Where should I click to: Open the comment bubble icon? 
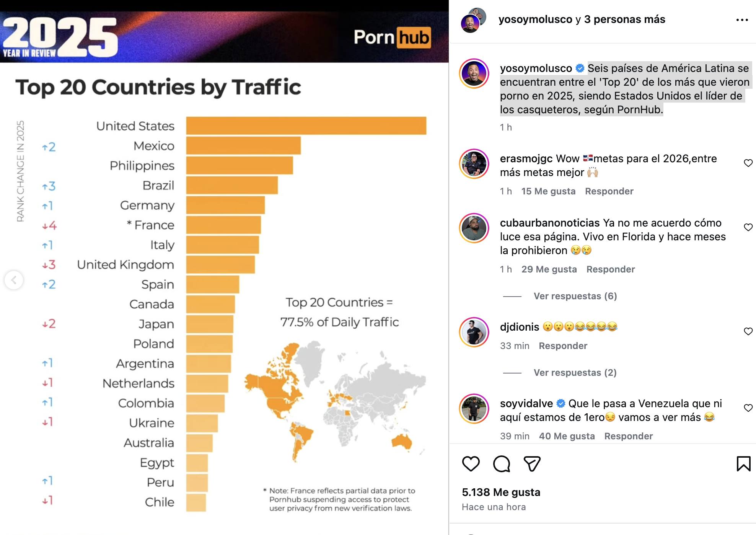coord(501,464)
